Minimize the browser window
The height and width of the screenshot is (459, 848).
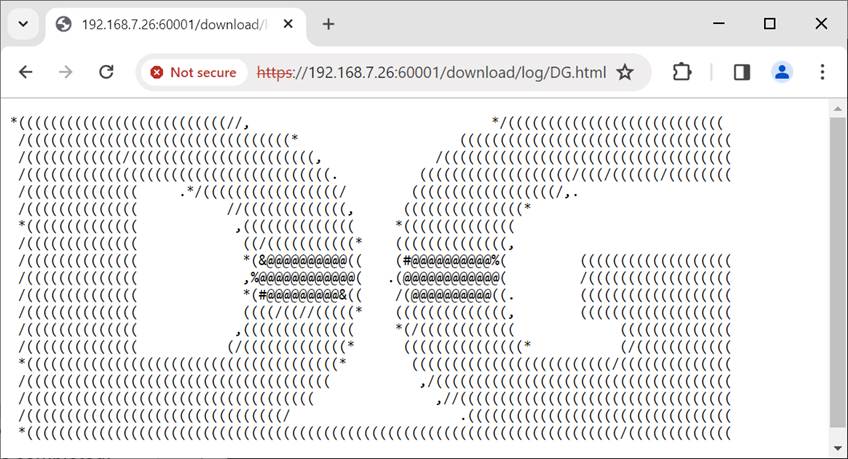pos(719,24)
